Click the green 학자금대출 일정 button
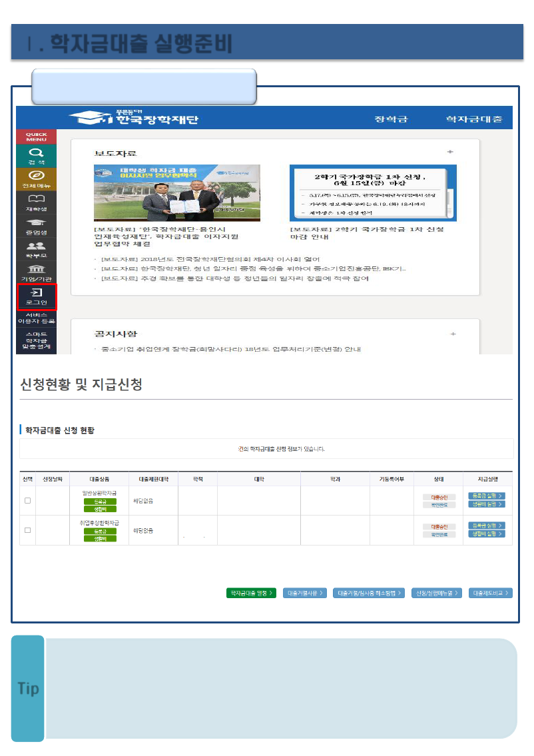The height and width of the screenshot is (756, 534). pyautogui.click(x=251, y=593)
